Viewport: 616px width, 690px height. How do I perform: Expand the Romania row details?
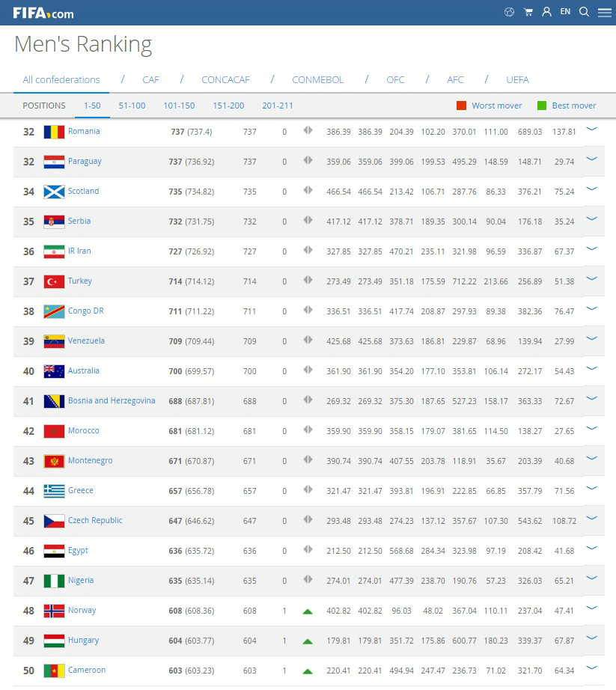pos(591,129)
